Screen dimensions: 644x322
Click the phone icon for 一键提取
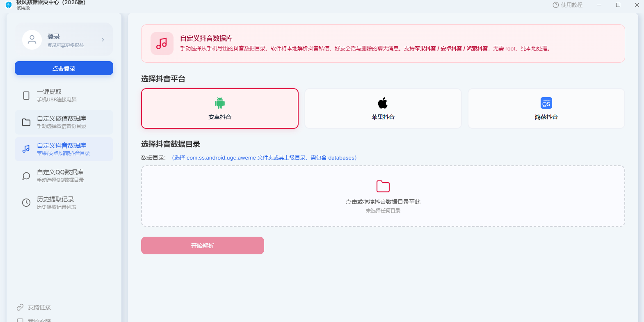26,96
